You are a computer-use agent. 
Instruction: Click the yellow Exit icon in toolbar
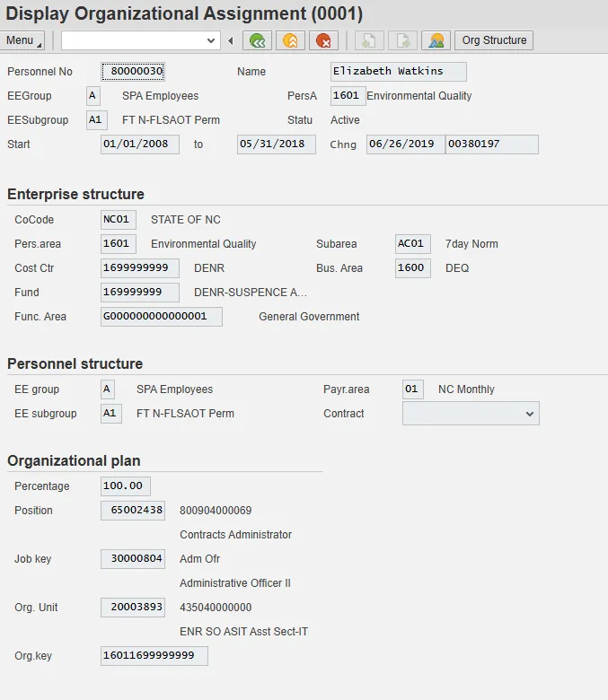290,40
